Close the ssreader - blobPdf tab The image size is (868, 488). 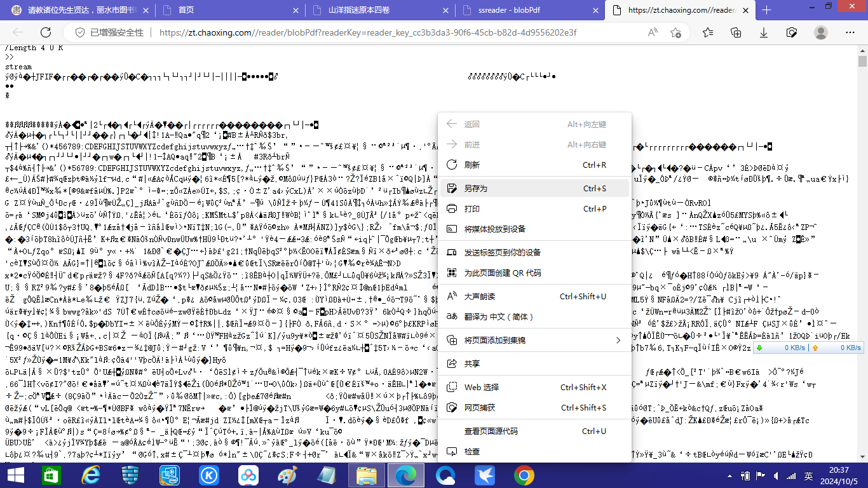click(595, 10)
